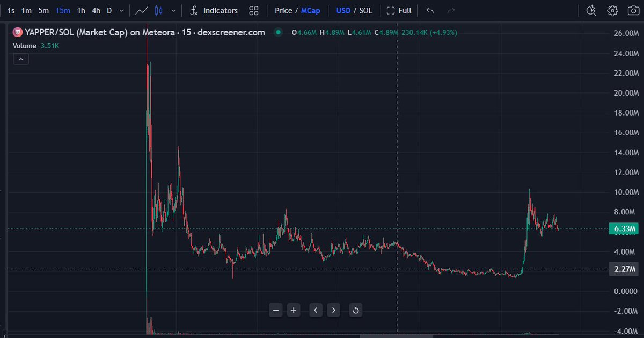Select the 5m timeframe
This screenshot has width=644, height=338.
(x=43, y=10)
